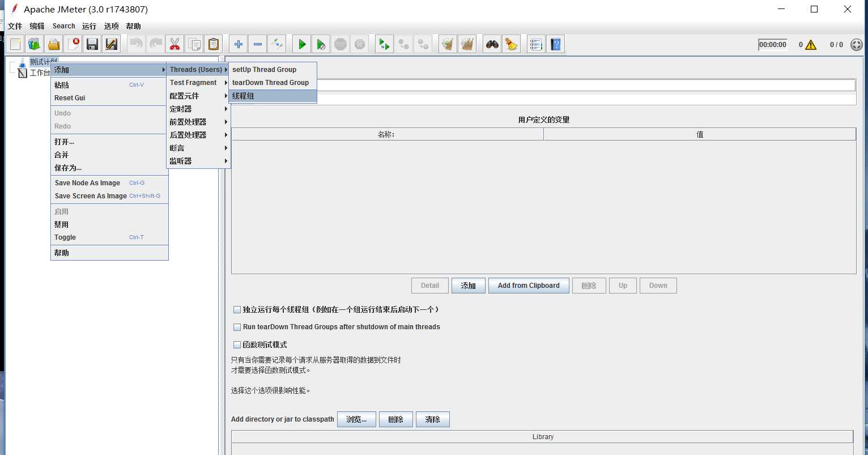
Task: Click the Redo arrow icon
Action: click(x=155, y=44)
